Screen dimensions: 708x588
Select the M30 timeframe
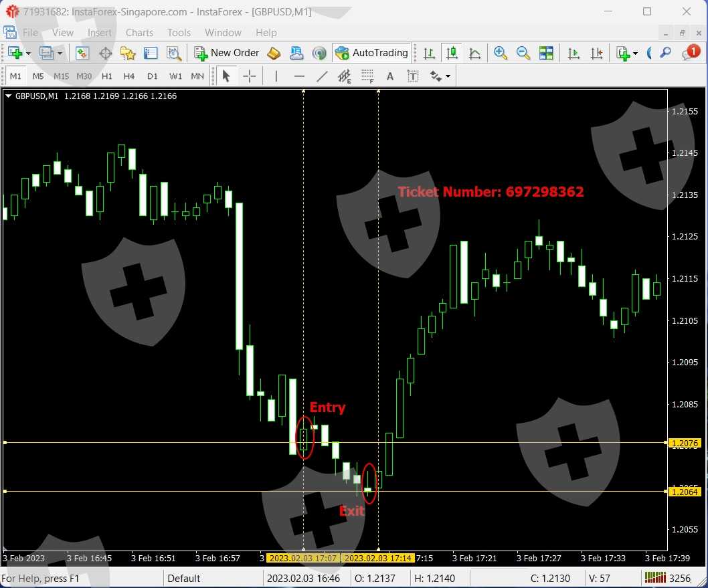[x=84, y=76]
